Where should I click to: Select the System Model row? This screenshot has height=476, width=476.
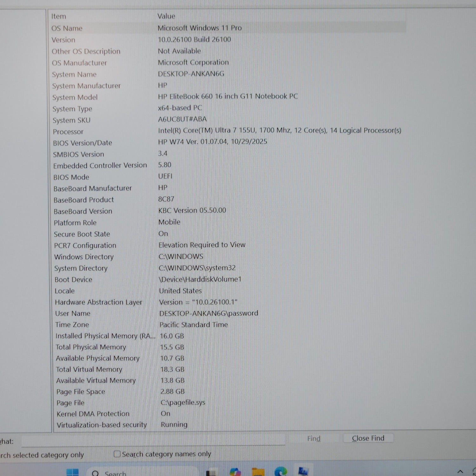point(75,97)
